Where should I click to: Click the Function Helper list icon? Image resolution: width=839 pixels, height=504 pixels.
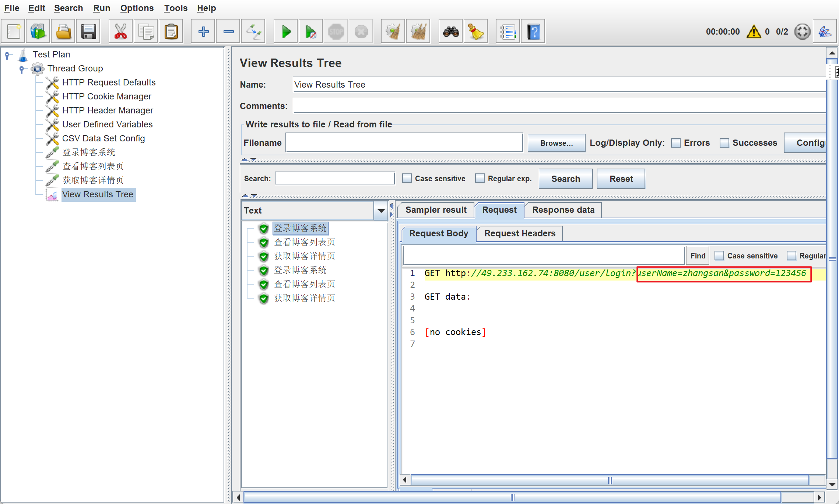[x=508, y=32]
